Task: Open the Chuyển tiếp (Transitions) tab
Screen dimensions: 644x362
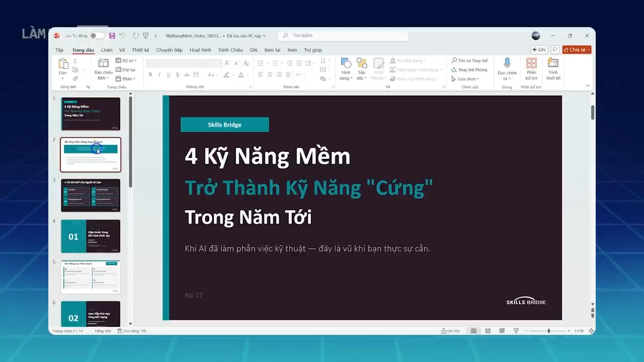Action: [x=169, y=50]
